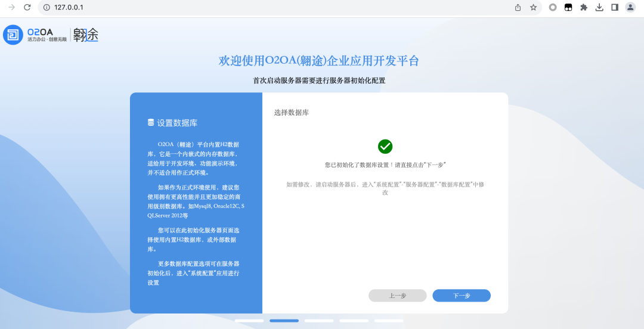Click the 设置数据库 sidebar title

click(178, 123)
